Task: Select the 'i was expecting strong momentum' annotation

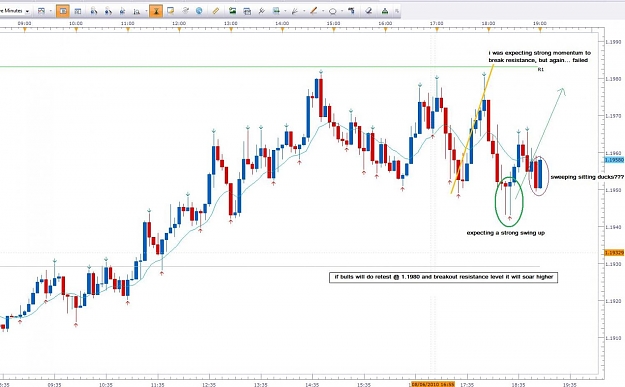Action: (x=540, y=56)
